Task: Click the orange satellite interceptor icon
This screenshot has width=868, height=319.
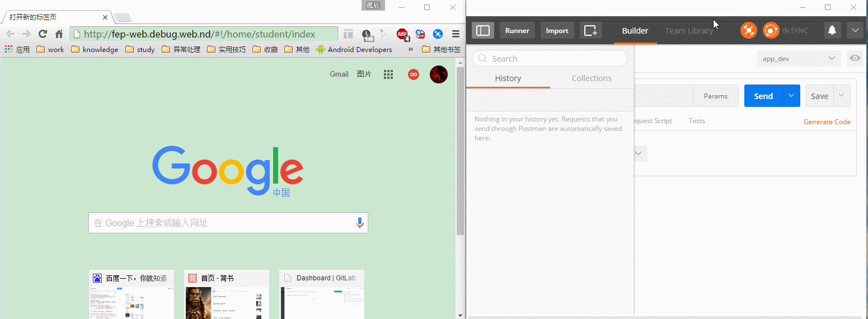Action: coord(749,30)
